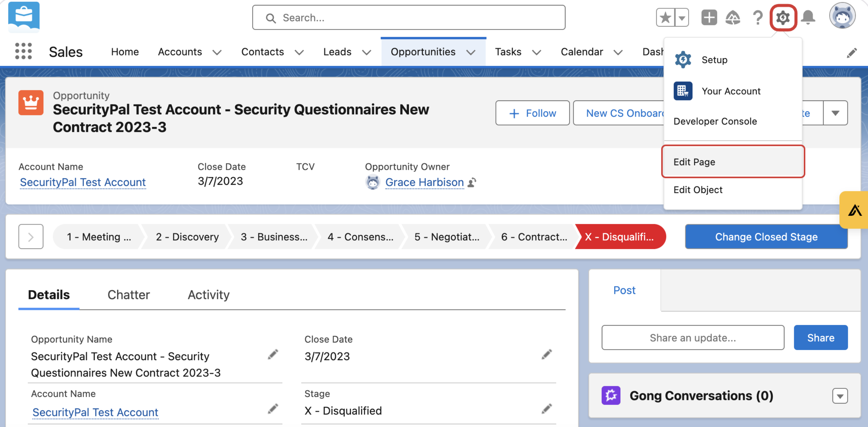Open the Opportunities tab
The height and width of the screenshot is (427, 868).
423,52
